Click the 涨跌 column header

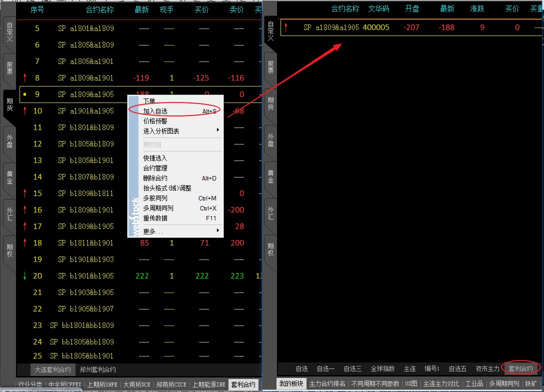[x=477, y=8]
